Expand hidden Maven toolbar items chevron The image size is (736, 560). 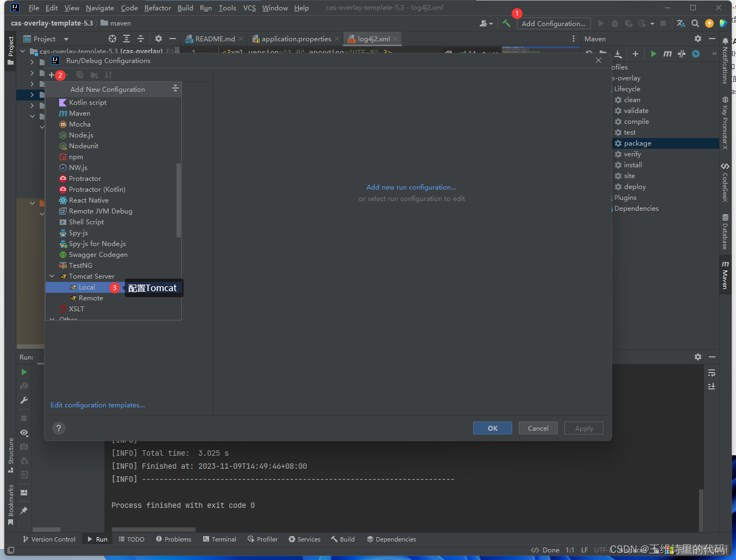click(714, 54)
